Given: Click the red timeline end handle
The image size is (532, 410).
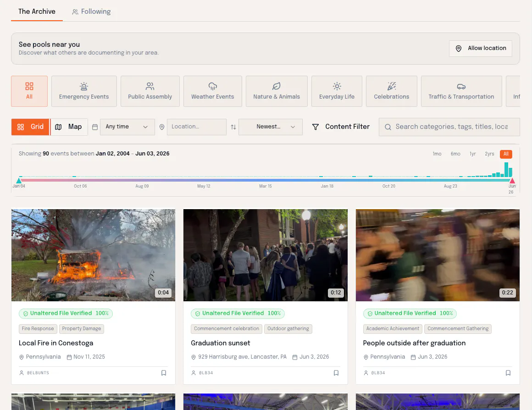Looking at the screenshot, I should (x=512, y=181).
